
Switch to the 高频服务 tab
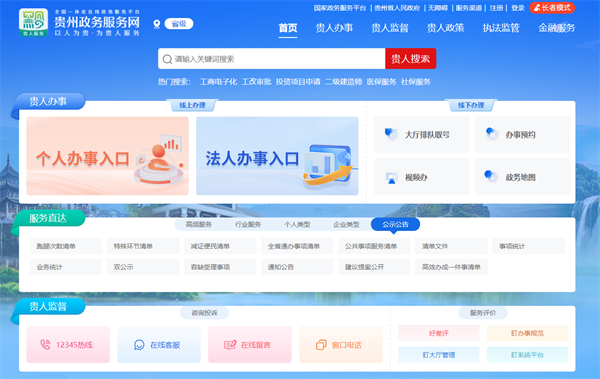click(199, 224)
